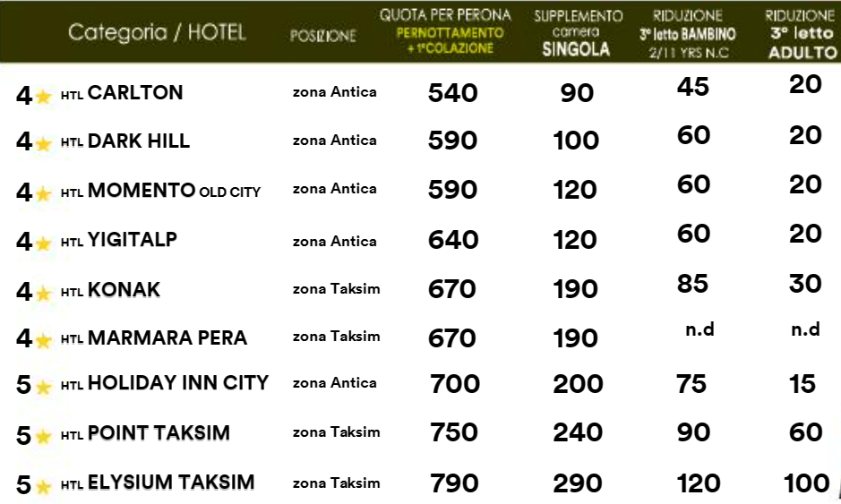Click the star icon beside HTL KONAK
The image size is (841, 504).
coord(43,294)
